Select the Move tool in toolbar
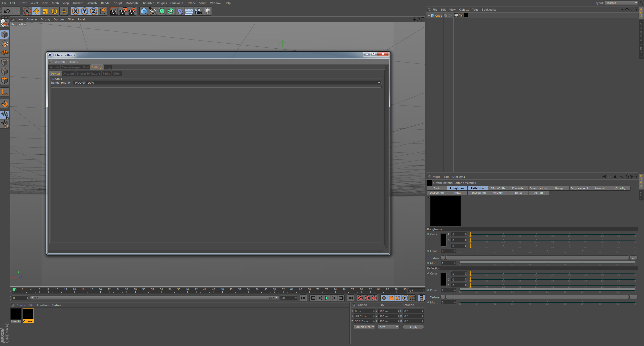The width and height of the screenshot is (644, 346). coord(36,11)
